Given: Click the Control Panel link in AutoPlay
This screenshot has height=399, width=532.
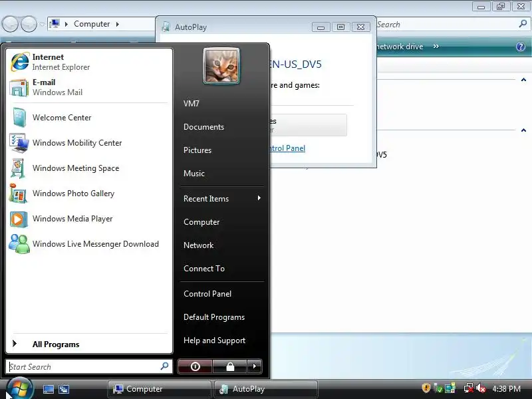Looking at the screenshot, I should tap(288, 148).
